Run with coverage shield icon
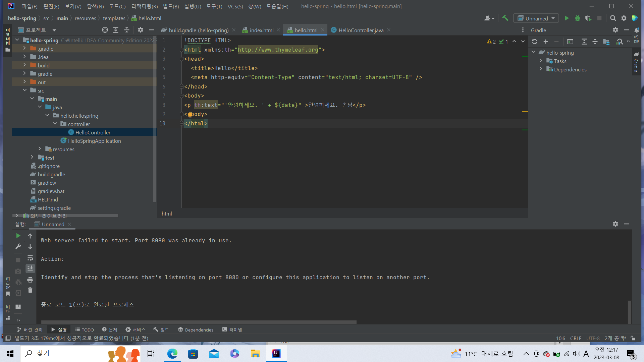Screen dimensions: 644x362 [588, 18]
